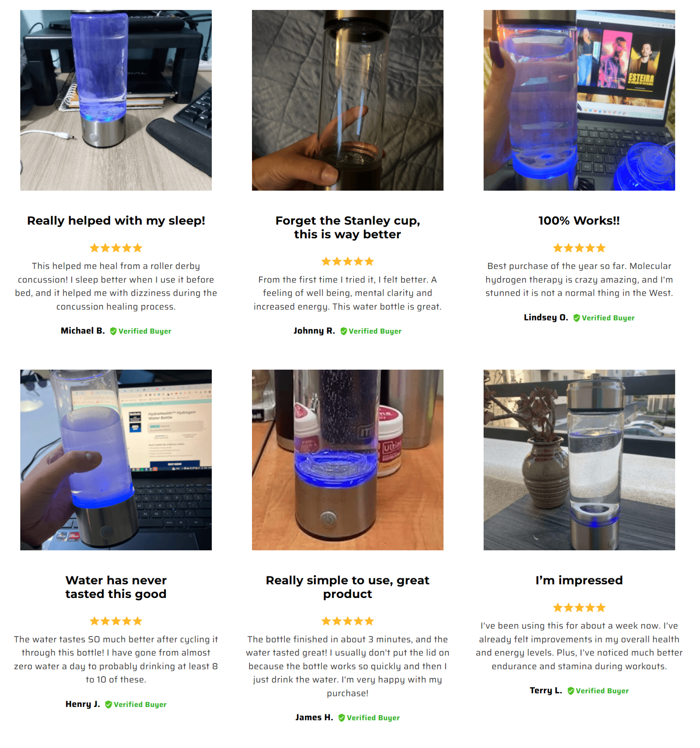Open Michael B.'s desk bottle photo
The image size is (700, 748).
[116, 100]
